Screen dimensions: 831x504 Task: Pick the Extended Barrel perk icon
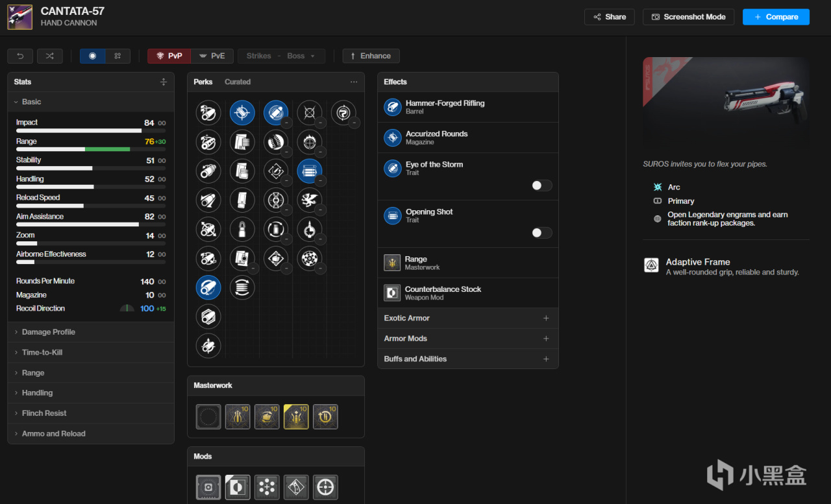208,200
